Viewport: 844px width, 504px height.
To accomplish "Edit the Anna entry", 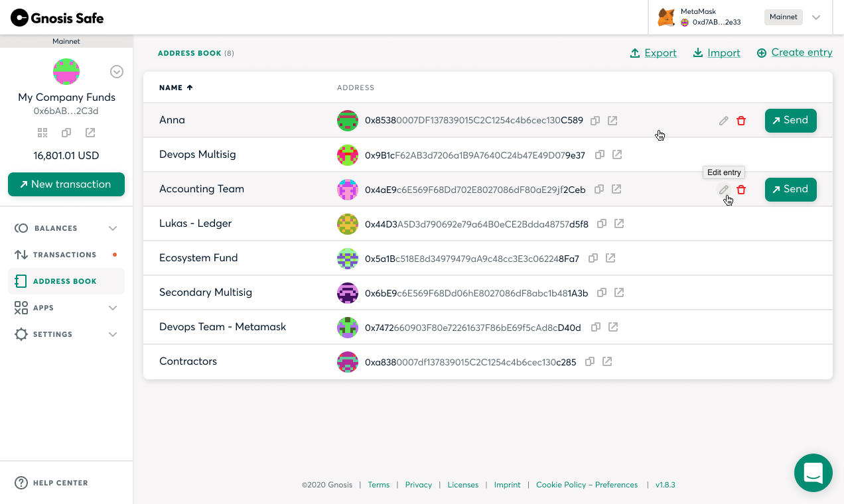I will 724,121.
